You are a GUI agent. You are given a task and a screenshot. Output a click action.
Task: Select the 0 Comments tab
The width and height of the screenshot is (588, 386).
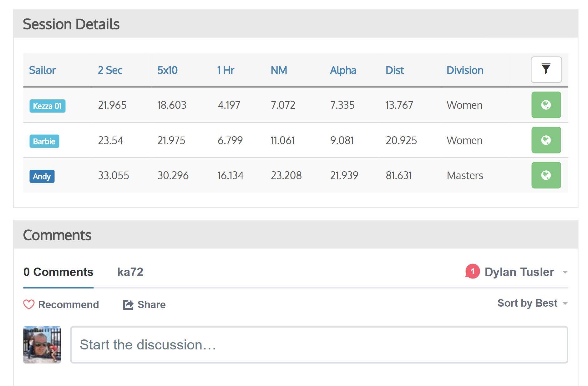pos(58,272)
